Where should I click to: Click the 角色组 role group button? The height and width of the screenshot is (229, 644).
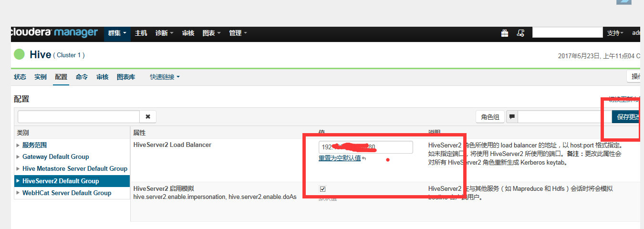490,116
